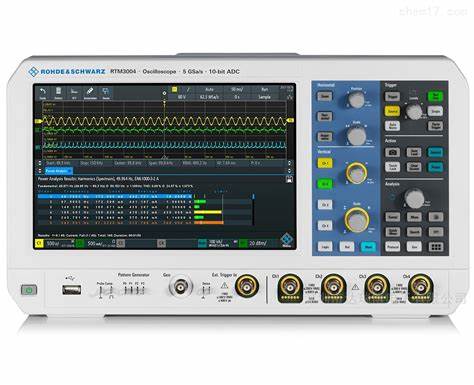Toggle the green Run Stop button
Viewport: 474px width, 385px height.
click(435, 96)
